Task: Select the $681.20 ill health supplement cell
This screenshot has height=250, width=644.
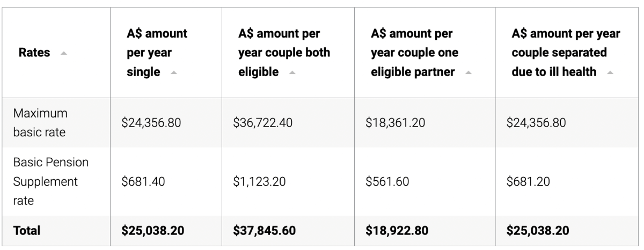Action: click(x=529, y=182)
